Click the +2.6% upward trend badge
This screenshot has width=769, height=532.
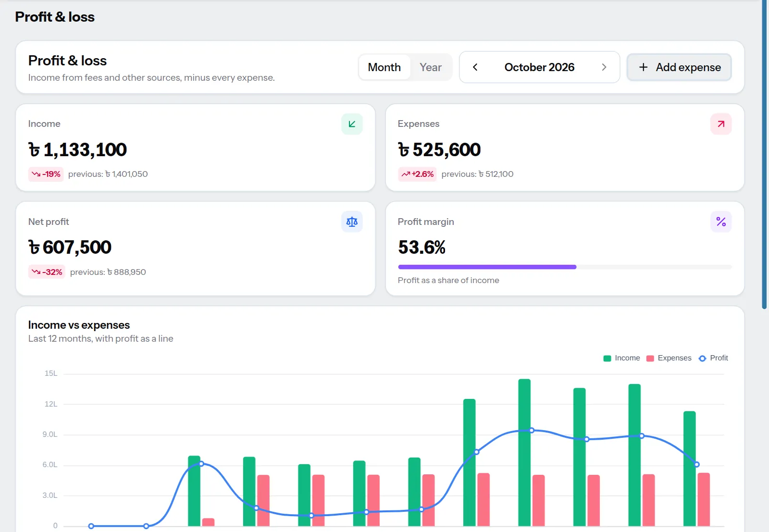coord(417,174)
